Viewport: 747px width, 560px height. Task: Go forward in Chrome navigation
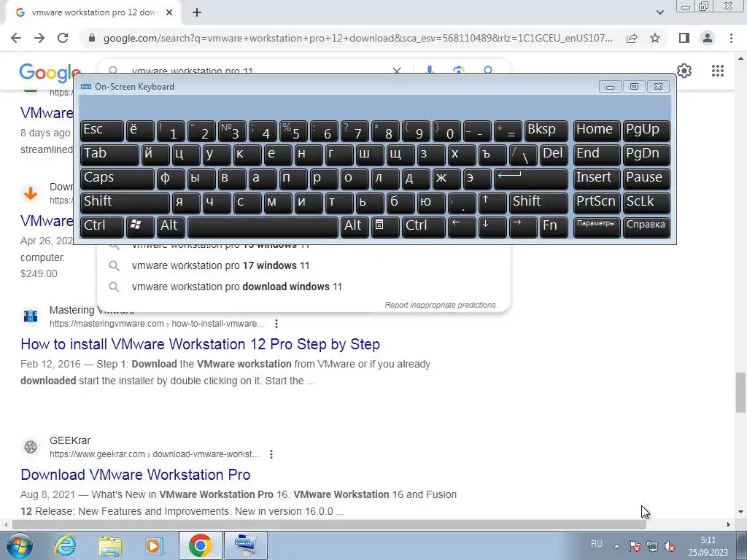[39, 38]
